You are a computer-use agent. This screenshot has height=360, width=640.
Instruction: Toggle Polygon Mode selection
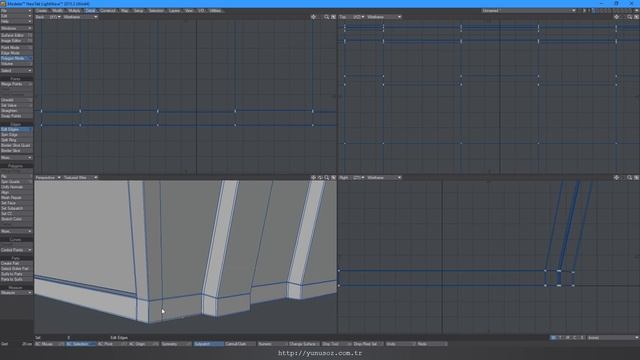tap(16, 58)
